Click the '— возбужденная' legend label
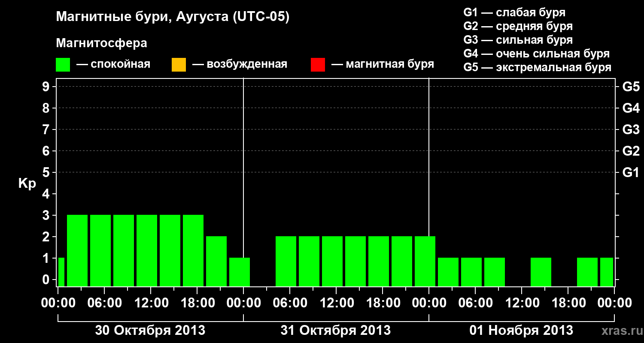644x343 pixels. click(240, 64)
